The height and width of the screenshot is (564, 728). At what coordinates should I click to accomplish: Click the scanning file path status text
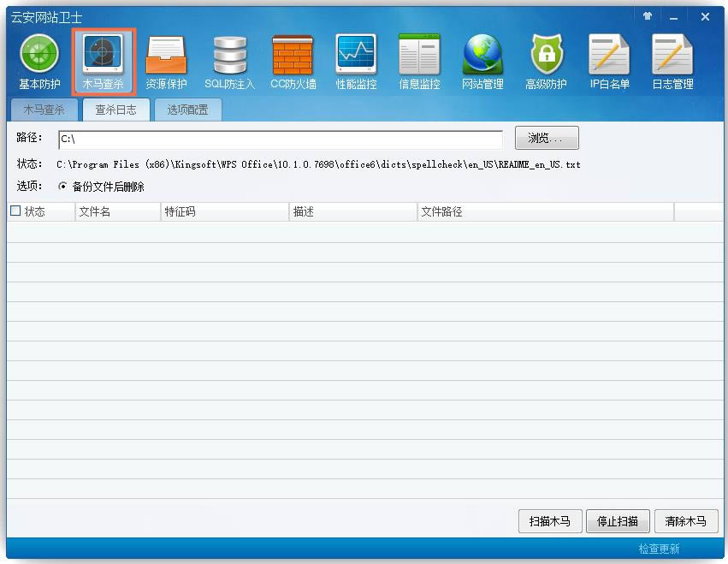318,164
